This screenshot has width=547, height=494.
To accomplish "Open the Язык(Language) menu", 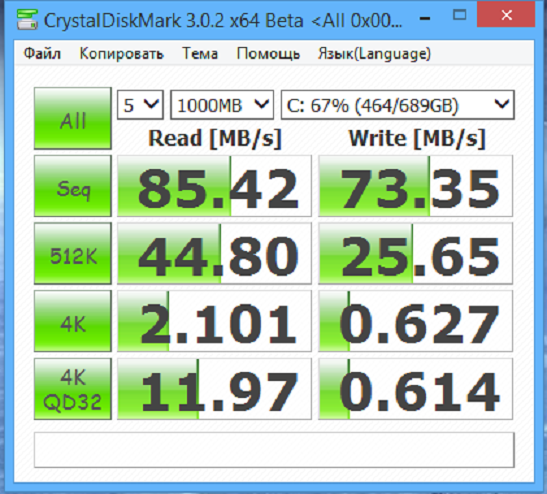I will tap(374, 54).
